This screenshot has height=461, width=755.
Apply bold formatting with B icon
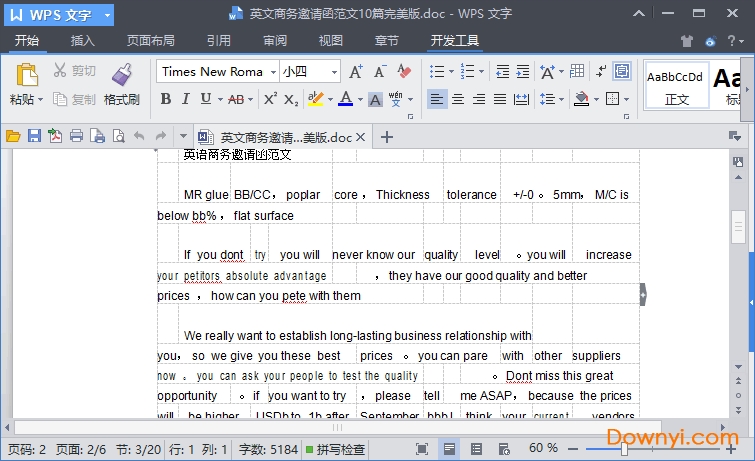166,99
